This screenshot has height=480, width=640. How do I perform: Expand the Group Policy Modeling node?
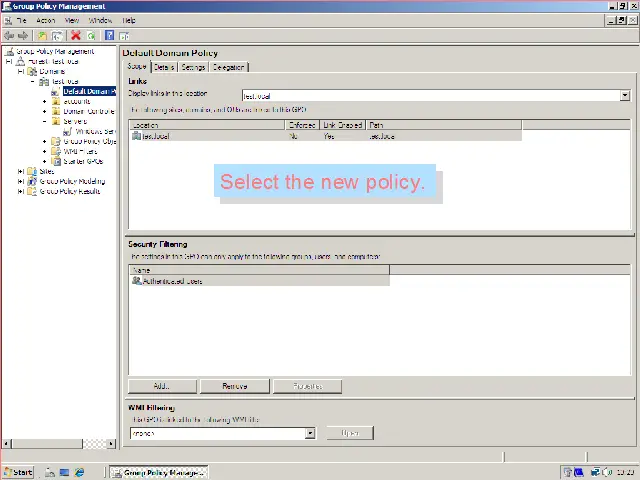pyautogui.click(x=21, y=181)
